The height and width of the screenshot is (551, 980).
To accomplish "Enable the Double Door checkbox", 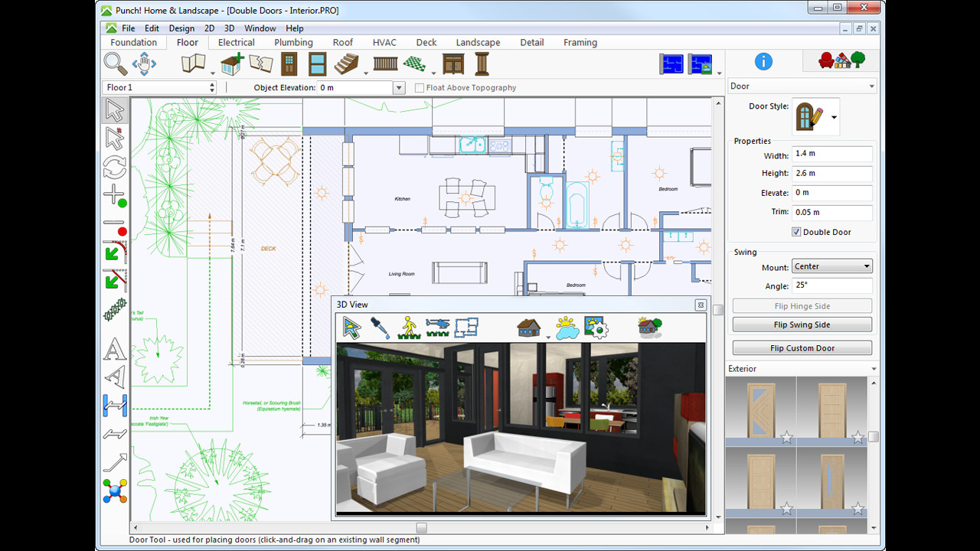I will coord(796,232).
